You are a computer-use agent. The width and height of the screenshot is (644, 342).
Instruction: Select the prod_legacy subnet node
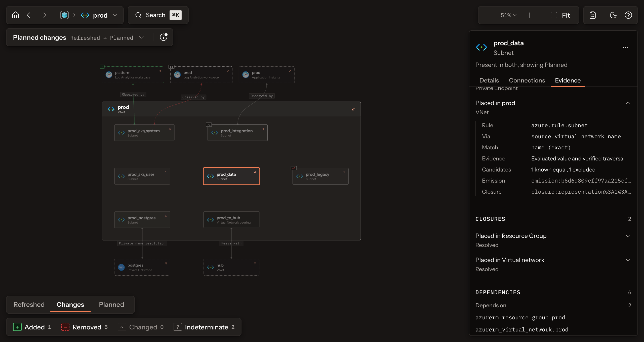click(x=320, y=176)
